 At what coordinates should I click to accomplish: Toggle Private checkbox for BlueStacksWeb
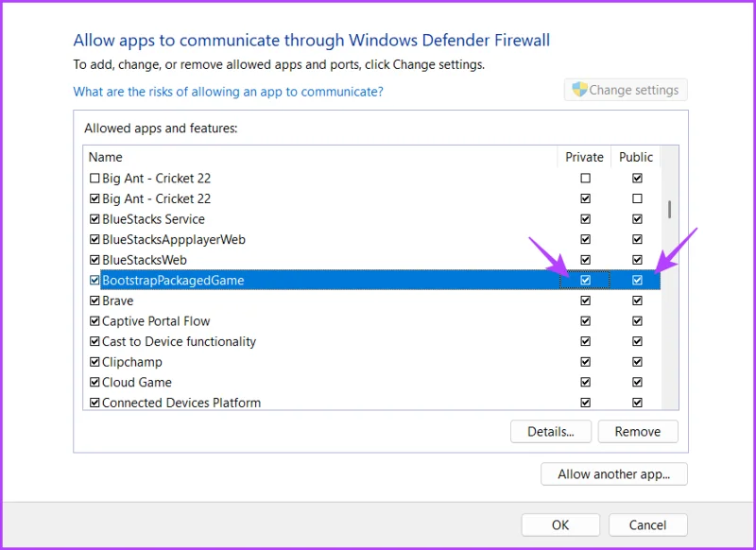tap(585, 260)
